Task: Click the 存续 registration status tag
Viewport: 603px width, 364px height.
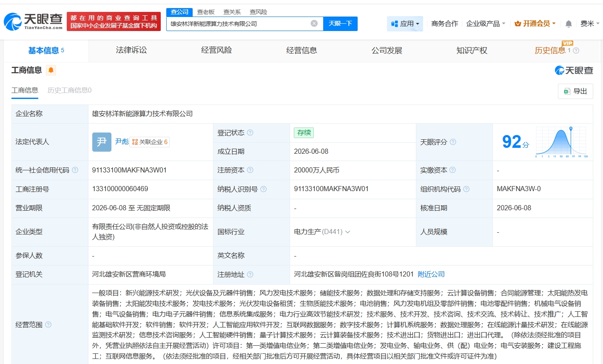Action: coord(304,133)
